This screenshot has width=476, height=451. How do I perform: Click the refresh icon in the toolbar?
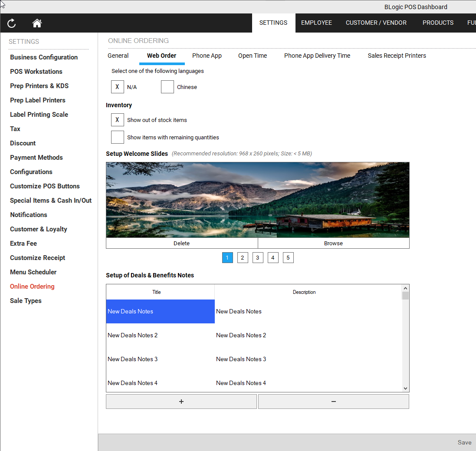tap(11, 23)
